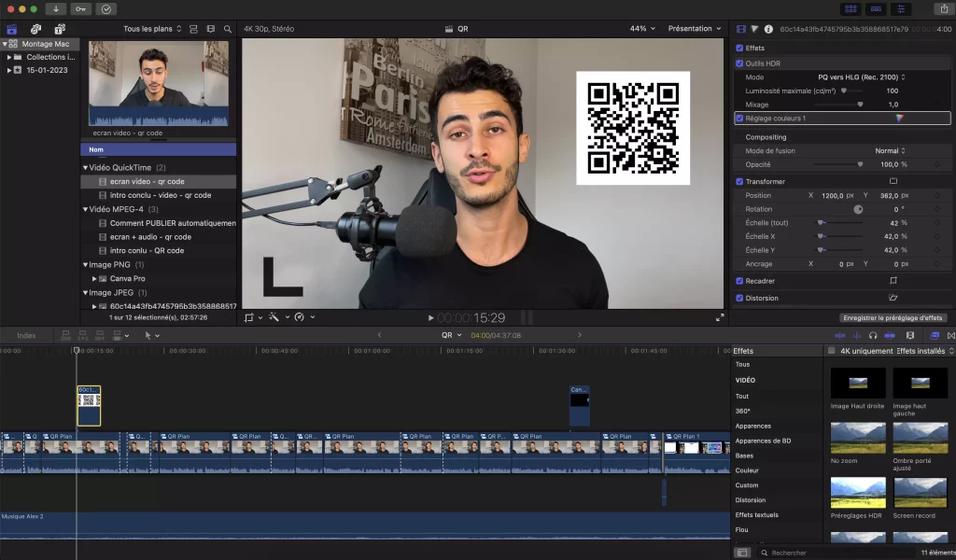Play the viewer video
956x560 pixels.
[x=430, y=317]
